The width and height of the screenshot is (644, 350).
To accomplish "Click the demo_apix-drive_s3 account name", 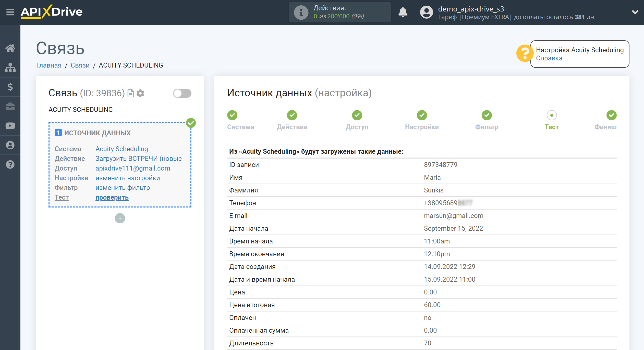I will click(471, 9).
